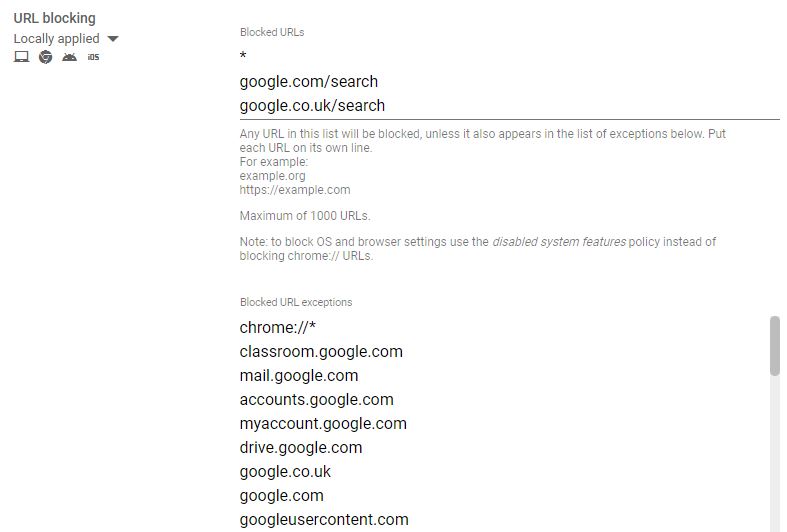Click the iOS platform icon
This screenshot has height=532, width=787.
(93, 57)
